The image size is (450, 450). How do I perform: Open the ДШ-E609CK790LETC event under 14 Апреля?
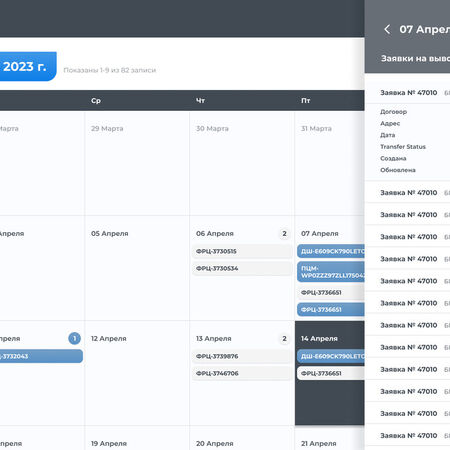pos(331,356)
